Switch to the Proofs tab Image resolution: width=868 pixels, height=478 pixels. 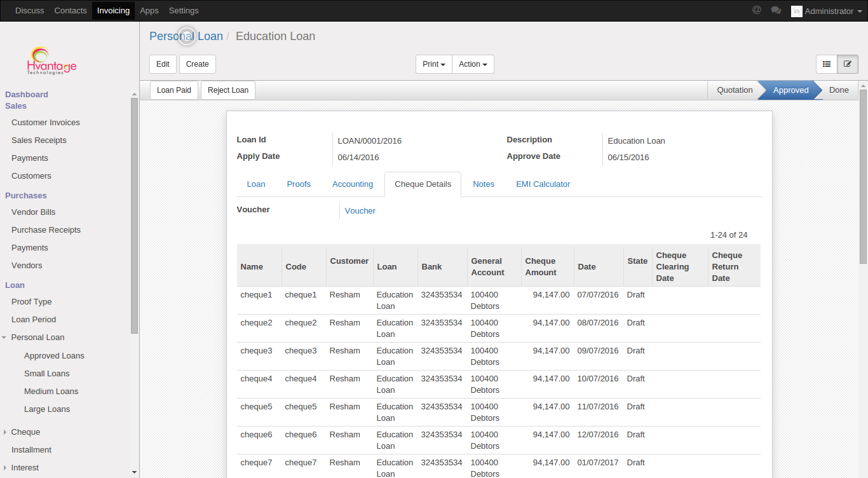[x=299, y=184]
